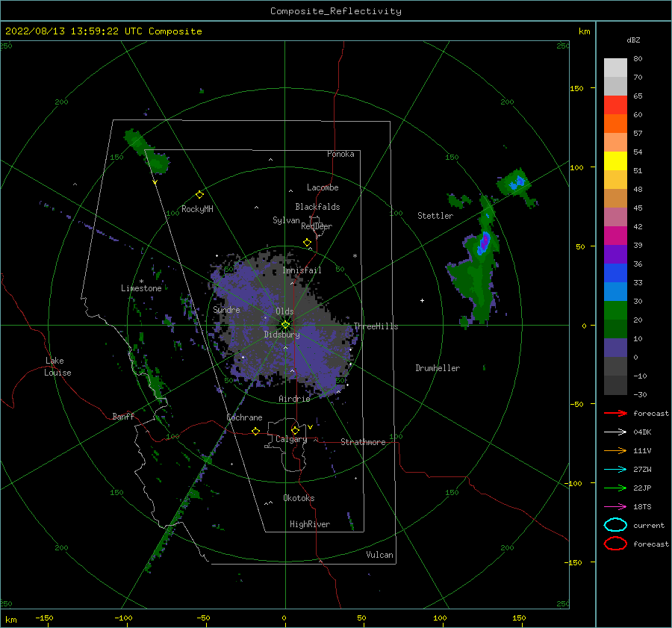Click the Lake Louise label
Image resolution: width=672 pixels, height=628 pixels.
pyautogui.click(x=57, y=367)
